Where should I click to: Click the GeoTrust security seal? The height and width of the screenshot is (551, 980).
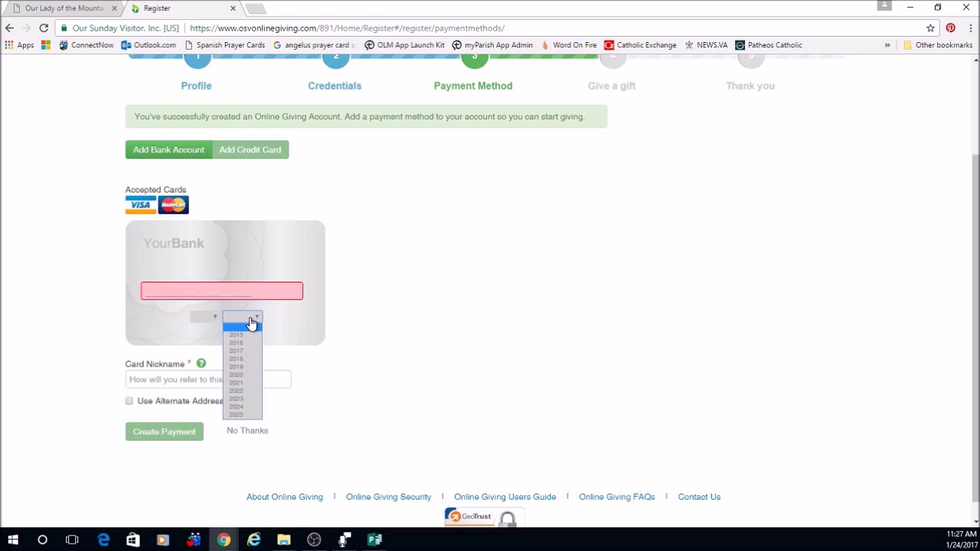[483, 517]
